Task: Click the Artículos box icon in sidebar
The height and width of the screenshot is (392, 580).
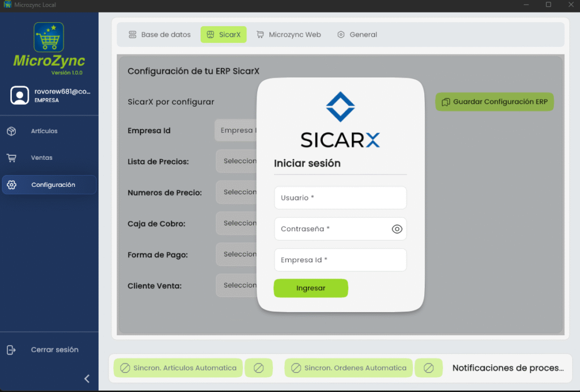Action: point(11,131)
